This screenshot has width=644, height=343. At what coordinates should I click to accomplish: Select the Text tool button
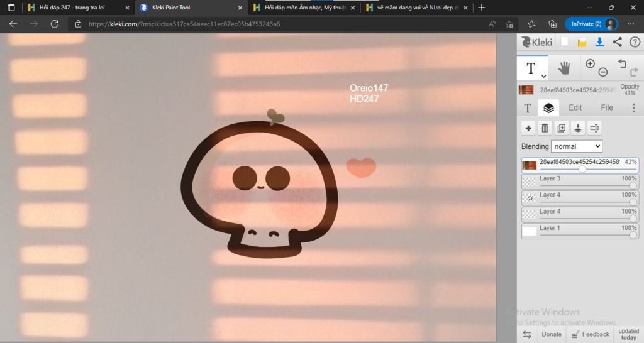[532, 68]
